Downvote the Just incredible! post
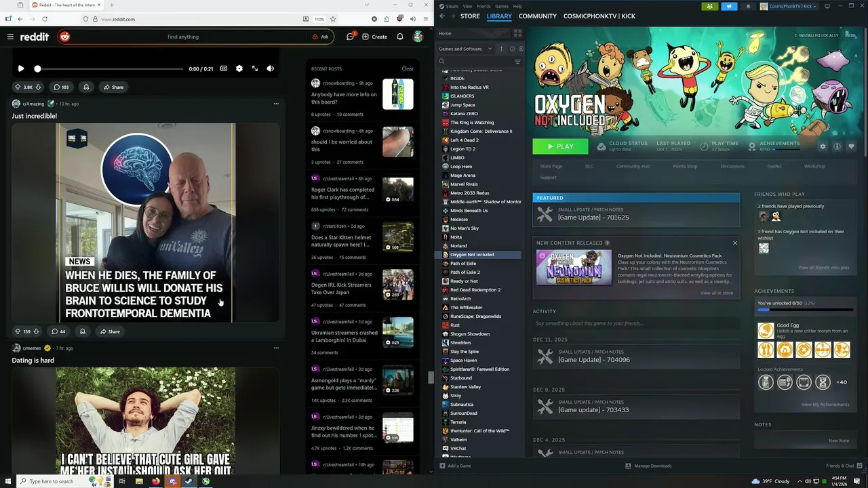The width and height of the screenshot is (868, 488). click(x=36, y=331)
